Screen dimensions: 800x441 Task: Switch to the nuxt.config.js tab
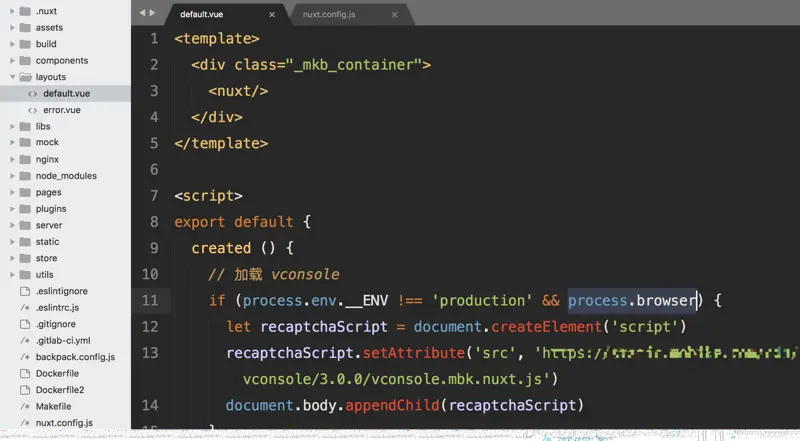(329, 14)
